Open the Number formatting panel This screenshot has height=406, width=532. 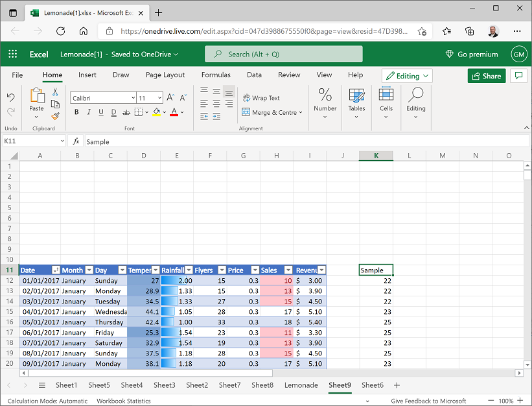(x=325, y=101)
